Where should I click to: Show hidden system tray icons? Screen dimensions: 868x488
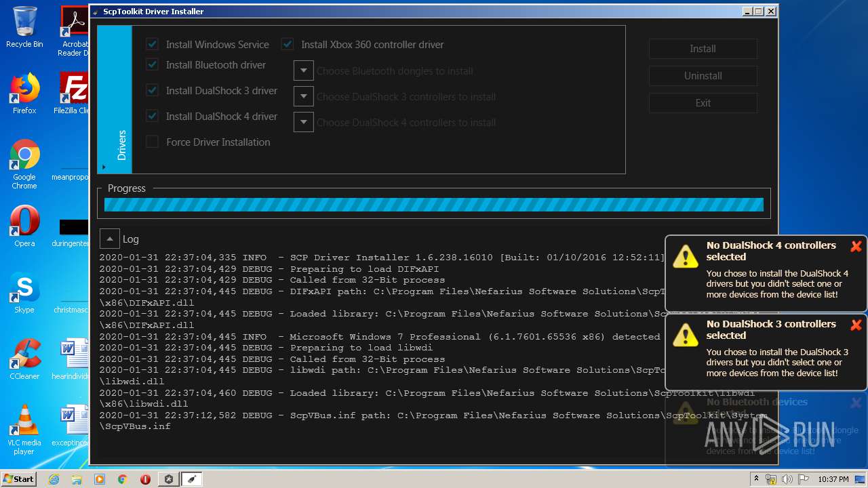(x=756, y=479)
